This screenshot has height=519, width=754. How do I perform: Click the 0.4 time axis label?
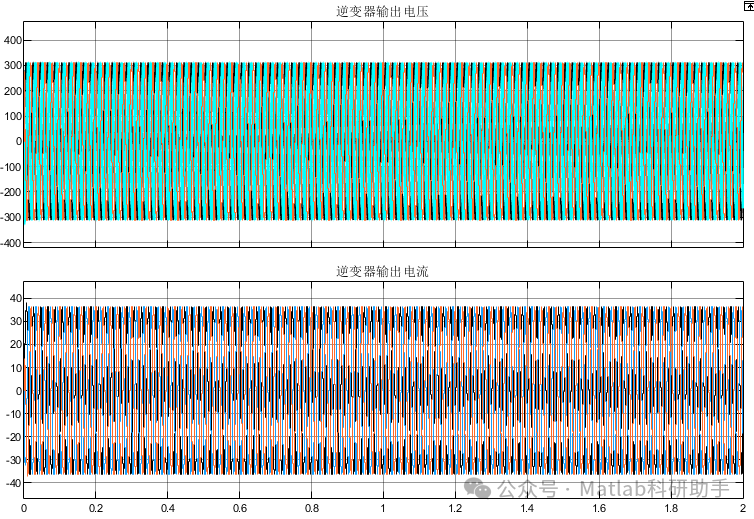tap(168, 508)
